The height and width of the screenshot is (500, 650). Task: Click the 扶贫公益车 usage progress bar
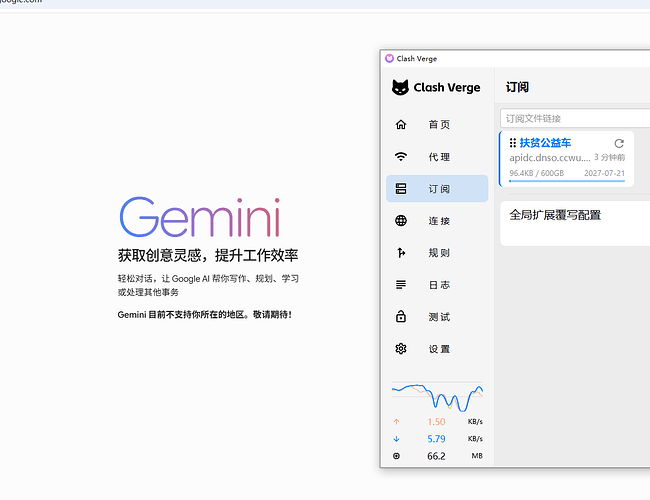567,181
